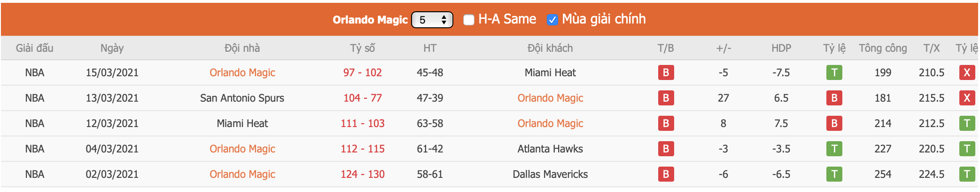Image resolution: width=980 pixels, height=192 pixels.
Task: Uncheck the Mùa giải chính checkbox
Action: pyautogui.click(x=552, y=20)
